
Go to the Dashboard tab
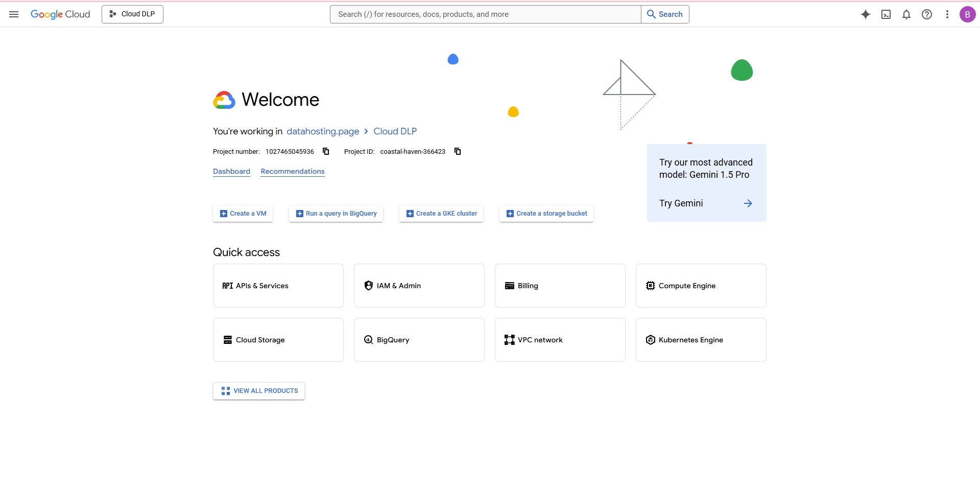[x=231, y=171]
